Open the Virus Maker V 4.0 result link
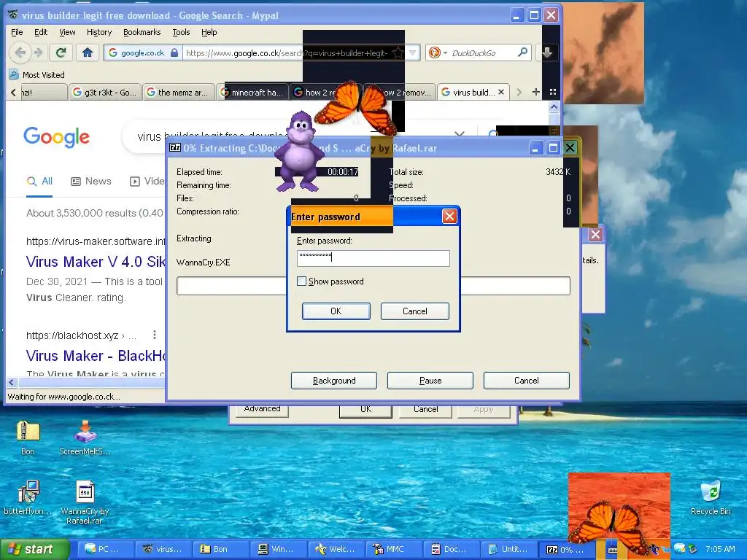Image resolution: width=747 pixels, height=560 pixels. tap(96, 262)
